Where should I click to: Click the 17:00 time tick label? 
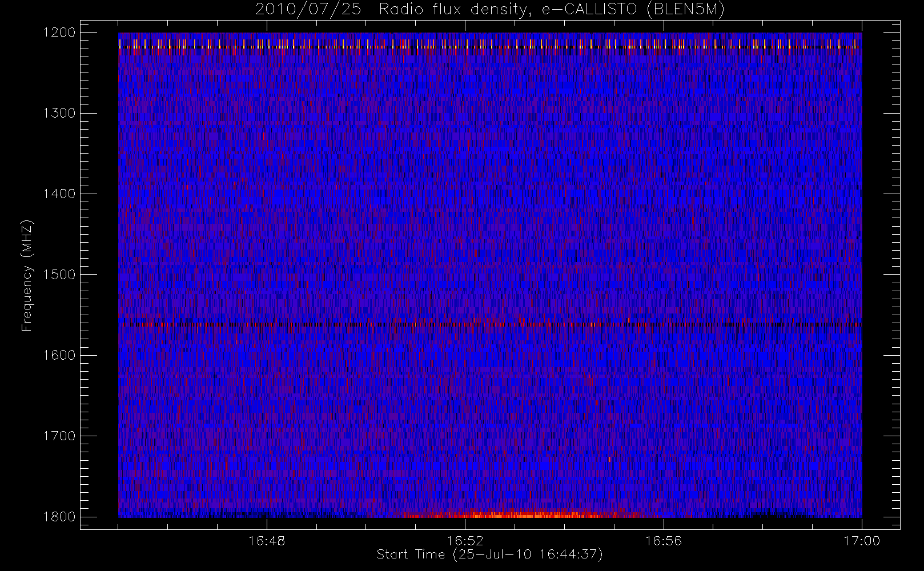click(862, 541)
